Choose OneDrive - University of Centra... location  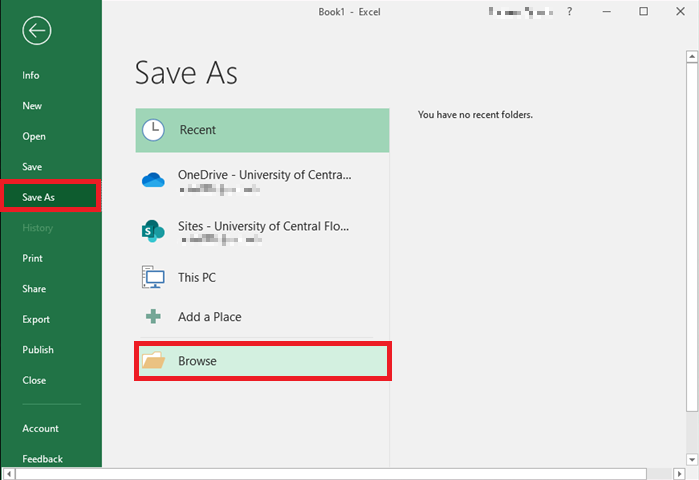point(262,181)
